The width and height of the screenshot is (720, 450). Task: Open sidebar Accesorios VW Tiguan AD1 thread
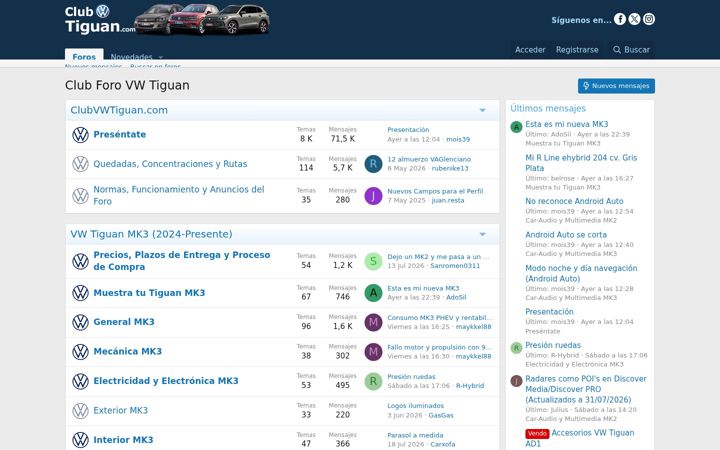(580, 438)
